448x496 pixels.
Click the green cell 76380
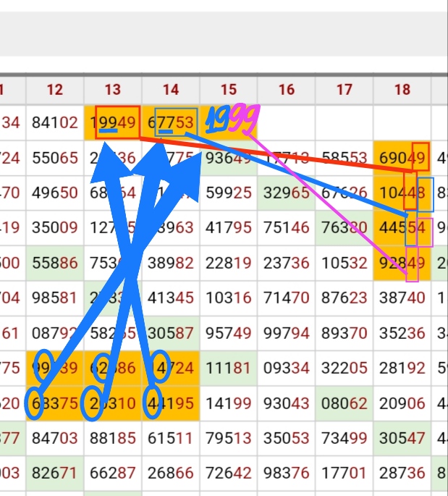point(345,228)
